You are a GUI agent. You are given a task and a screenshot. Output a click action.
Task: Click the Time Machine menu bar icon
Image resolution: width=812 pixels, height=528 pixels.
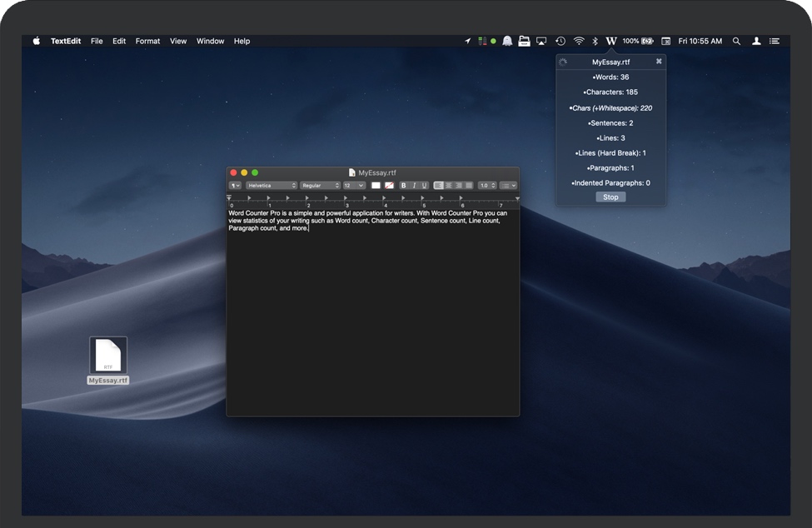tap(560, 41)
